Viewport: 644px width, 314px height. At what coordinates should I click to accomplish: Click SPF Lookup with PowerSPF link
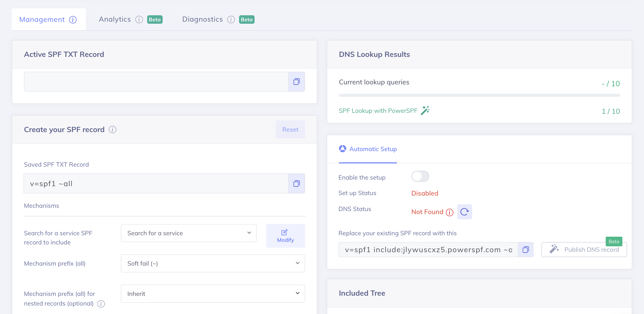378,111
